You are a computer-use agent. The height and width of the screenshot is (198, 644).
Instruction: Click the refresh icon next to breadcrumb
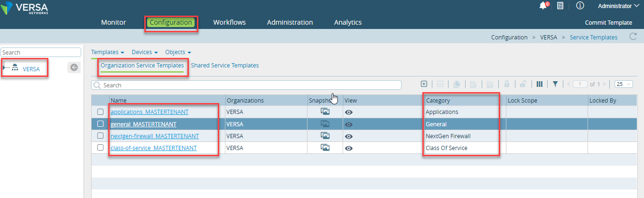[633, 37]
